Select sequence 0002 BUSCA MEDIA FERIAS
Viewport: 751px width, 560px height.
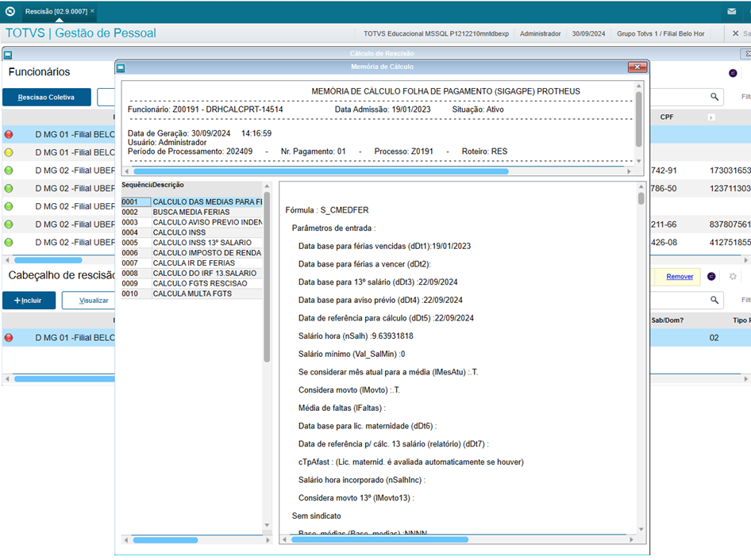tap(191, 212)
